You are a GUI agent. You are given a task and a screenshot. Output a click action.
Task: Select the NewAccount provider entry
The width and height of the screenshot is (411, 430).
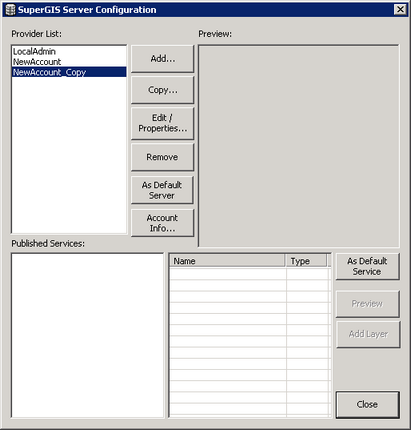69,62
